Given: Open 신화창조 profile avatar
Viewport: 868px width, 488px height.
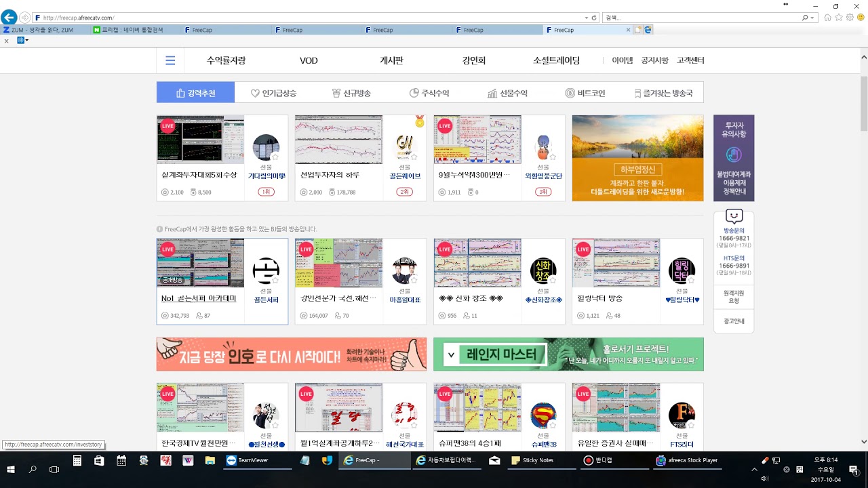Looking at the screenshot, I should pos(543,270).
